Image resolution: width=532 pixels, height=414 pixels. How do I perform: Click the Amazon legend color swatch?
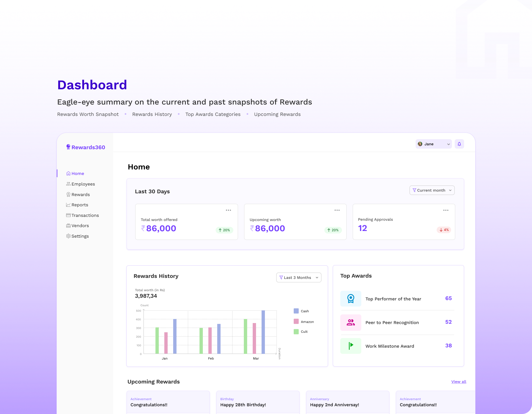tap(296, 322)
